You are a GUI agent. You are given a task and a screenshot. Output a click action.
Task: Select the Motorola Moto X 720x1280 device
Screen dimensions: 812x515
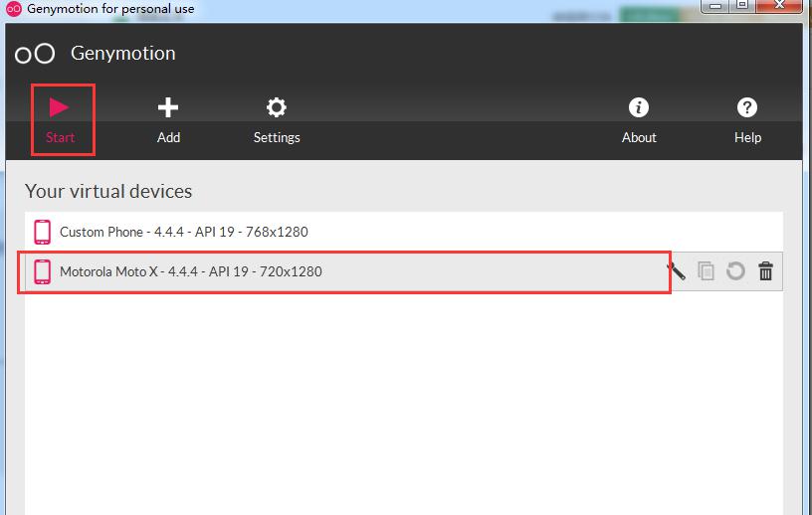point(404,271)
